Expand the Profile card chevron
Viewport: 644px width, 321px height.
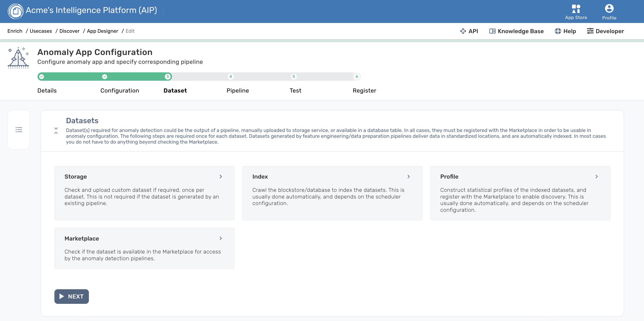(597, 177)
